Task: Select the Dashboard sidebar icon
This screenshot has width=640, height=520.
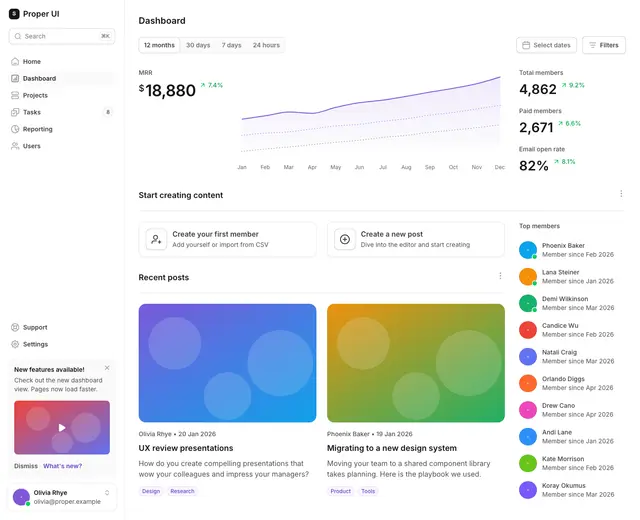Action: point(15,78)
